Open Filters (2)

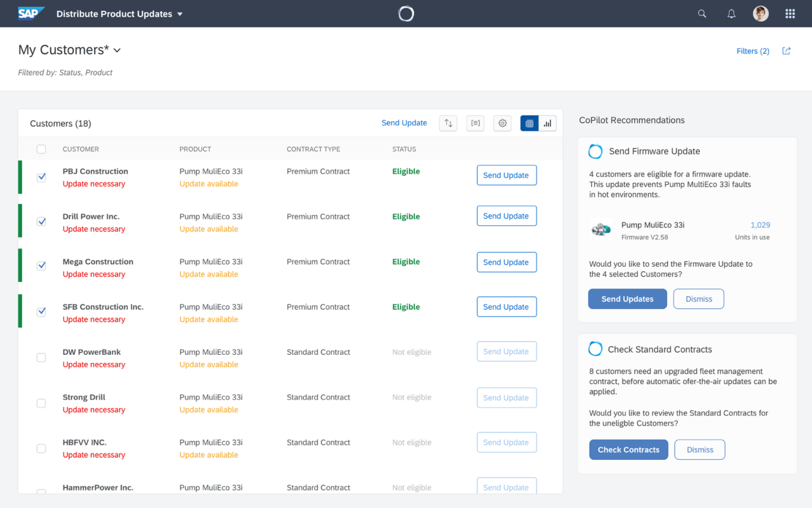(x=752, y=50)
